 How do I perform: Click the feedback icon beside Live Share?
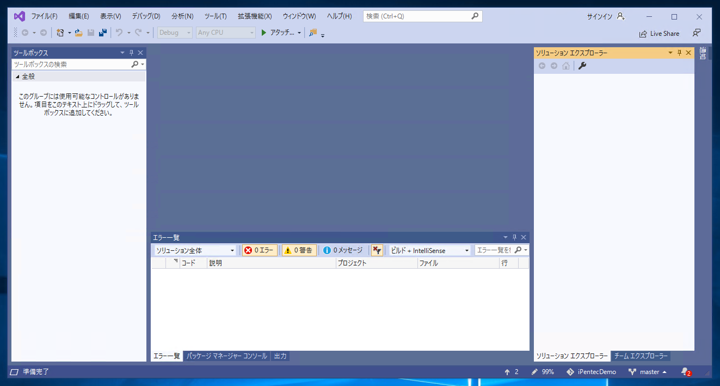697,33
